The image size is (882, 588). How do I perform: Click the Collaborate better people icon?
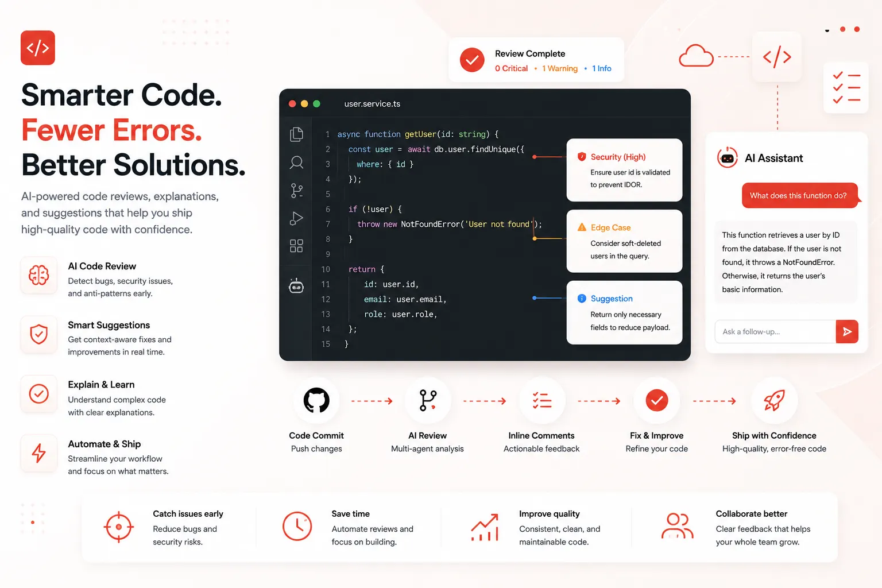tap(678, 526)
